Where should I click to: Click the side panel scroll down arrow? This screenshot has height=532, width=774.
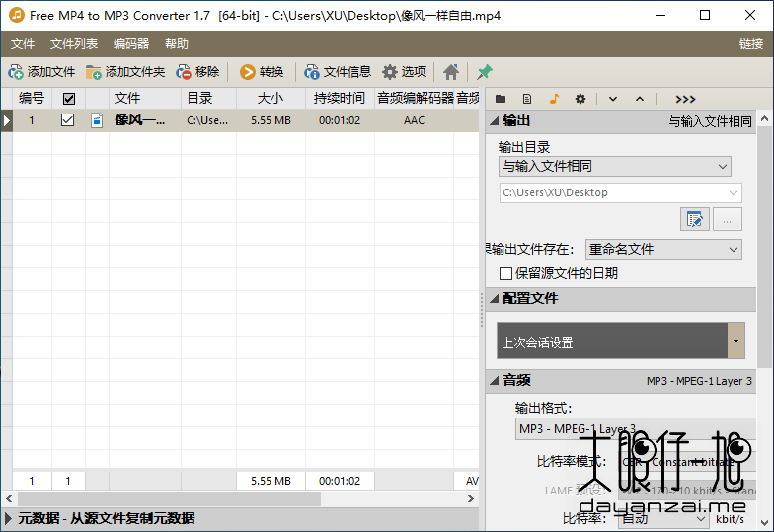[x=764, y=522]
